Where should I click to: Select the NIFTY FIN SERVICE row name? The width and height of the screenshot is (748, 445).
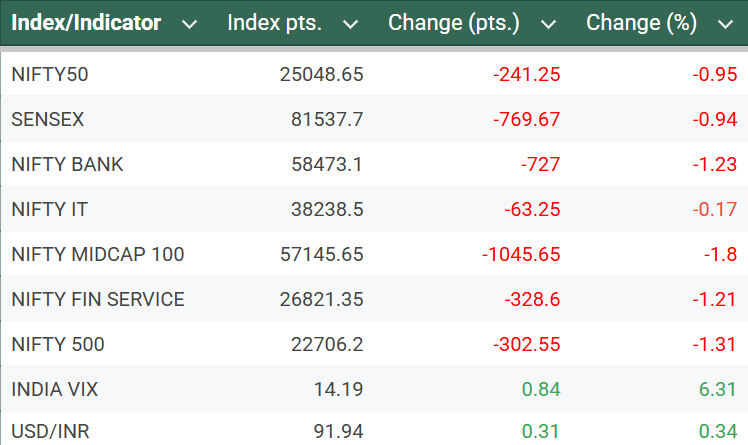(x=98, y=299)
